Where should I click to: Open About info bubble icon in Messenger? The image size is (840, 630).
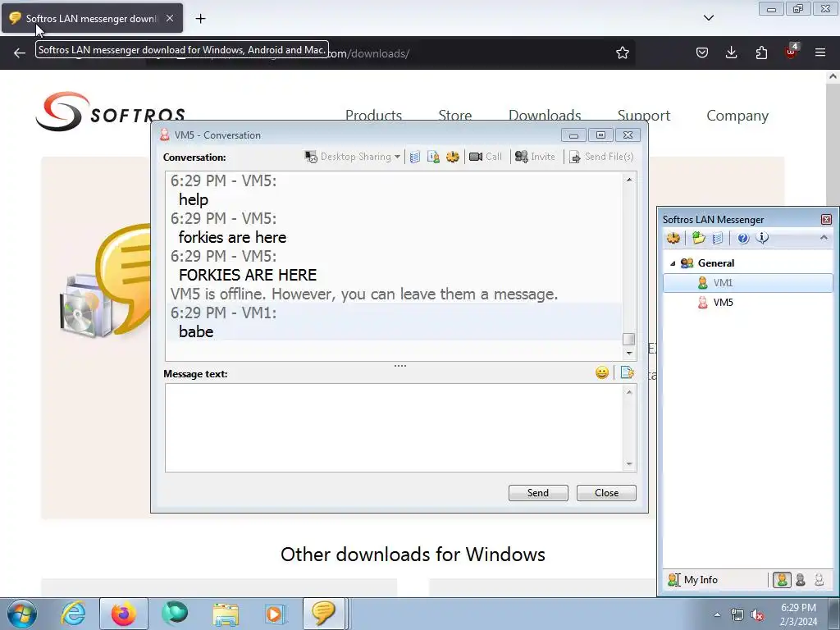(762, 238)
